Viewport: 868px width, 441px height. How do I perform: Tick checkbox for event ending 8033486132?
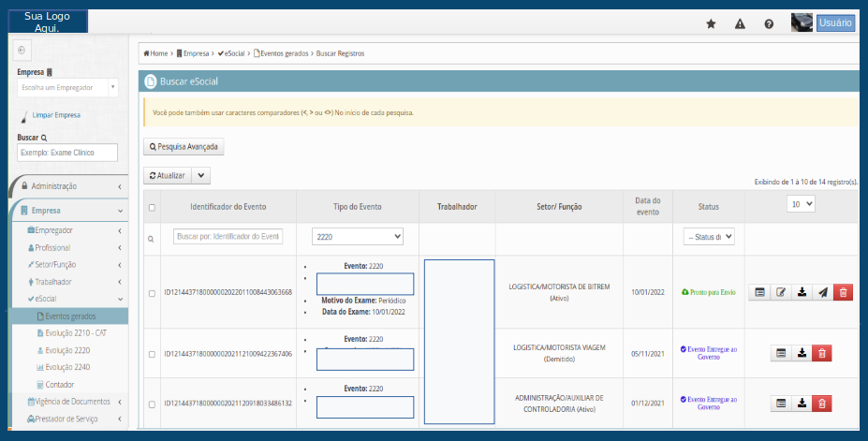tap(152, 404)
